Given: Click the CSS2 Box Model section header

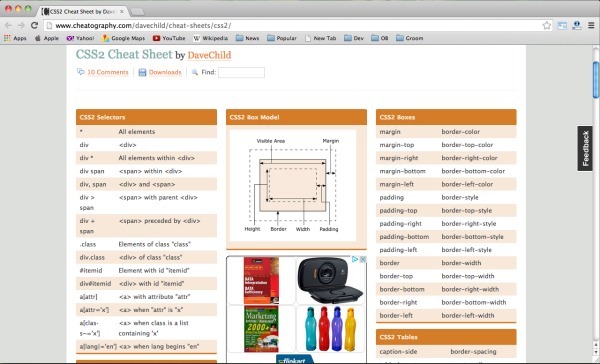Looking at the screenshot, I should pos(296,117).
